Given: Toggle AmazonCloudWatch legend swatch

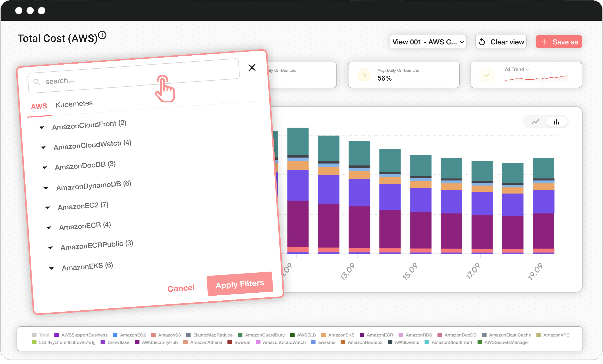Looking at the screenshot, I should (258, 342).
